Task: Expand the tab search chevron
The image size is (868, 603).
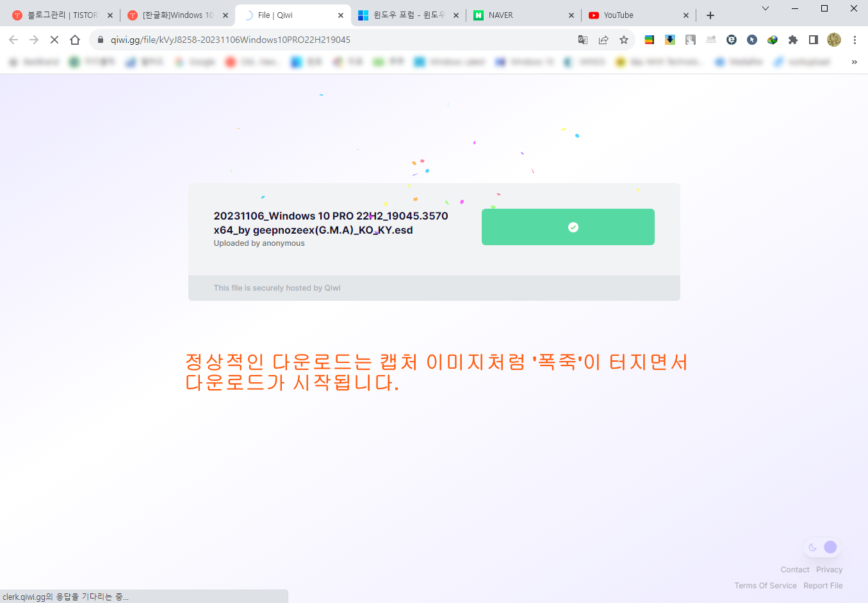Action: 766,8
